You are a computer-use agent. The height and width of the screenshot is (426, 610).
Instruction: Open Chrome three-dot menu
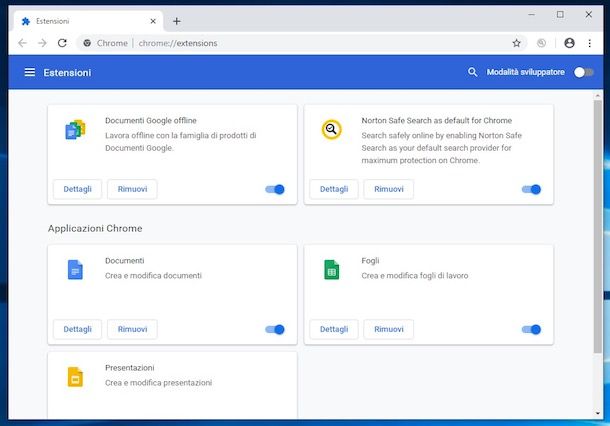[590, 43]
